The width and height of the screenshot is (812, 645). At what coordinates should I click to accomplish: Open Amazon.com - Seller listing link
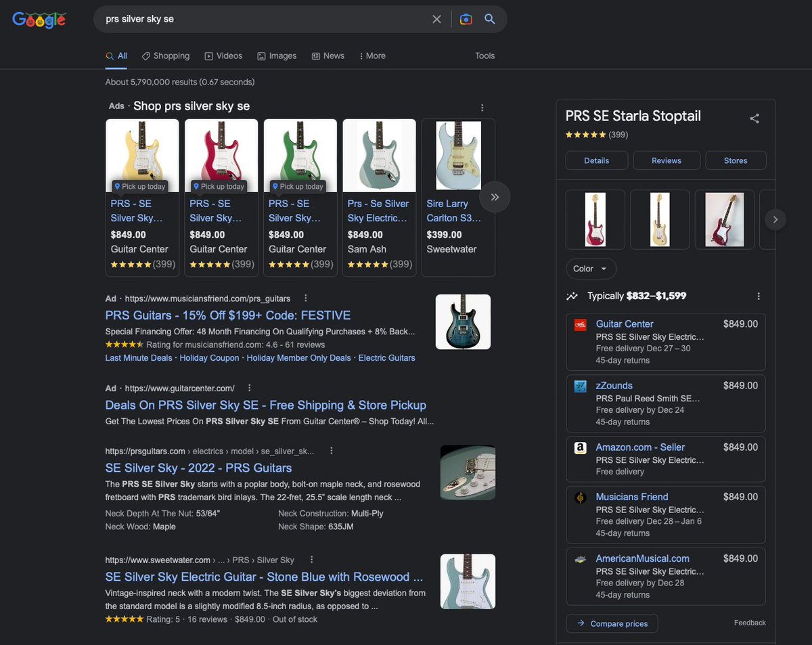(640, 447)
